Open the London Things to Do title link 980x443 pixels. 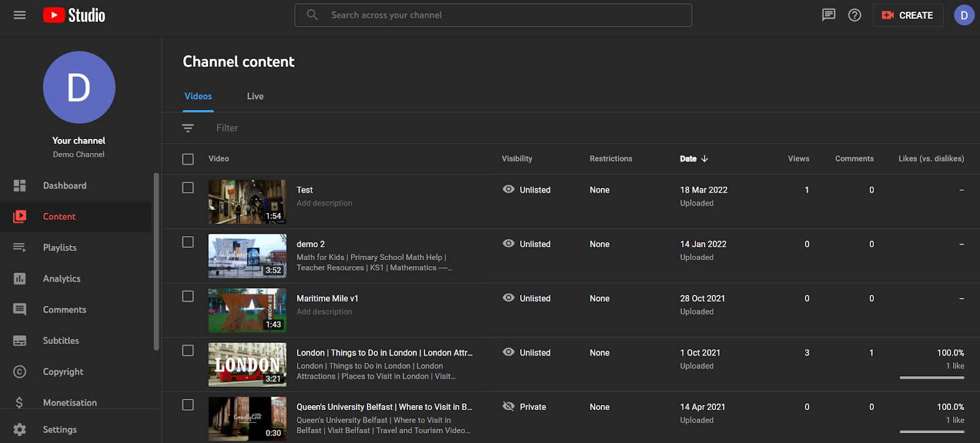pos(385,352)
